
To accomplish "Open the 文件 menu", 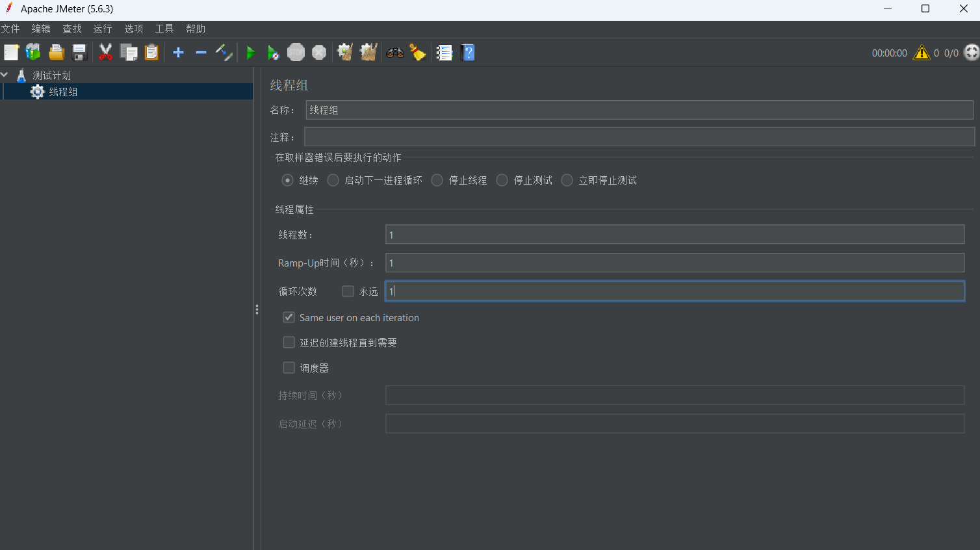I will tap(10, 29).
